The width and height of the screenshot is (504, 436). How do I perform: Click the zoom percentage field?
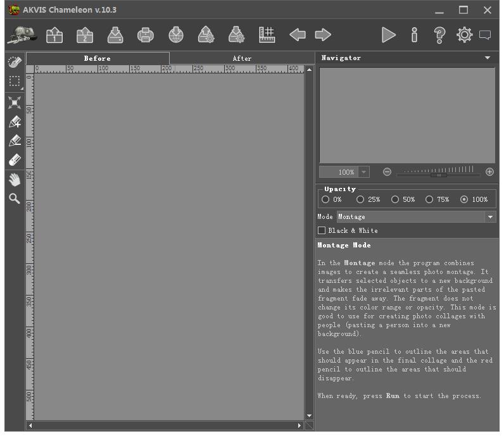click(339, 172)
